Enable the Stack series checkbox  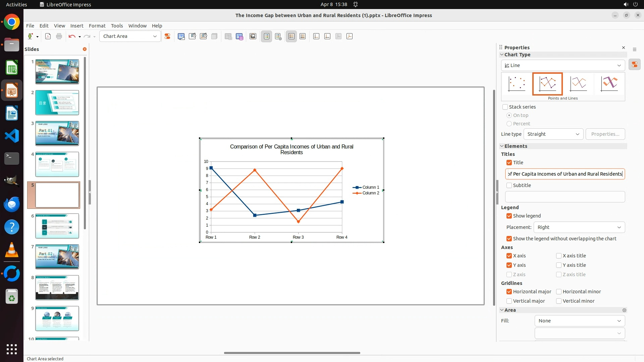[x=505, y=107]
